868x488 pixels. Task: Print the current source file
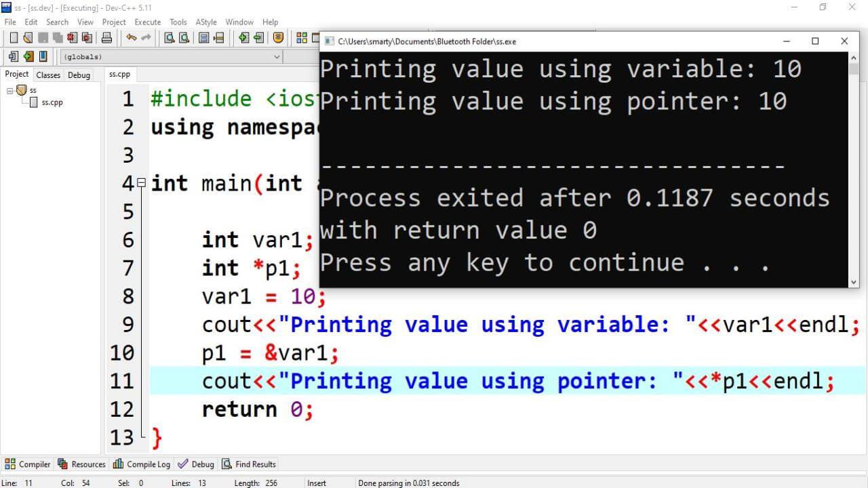click(x=106, y=38)
